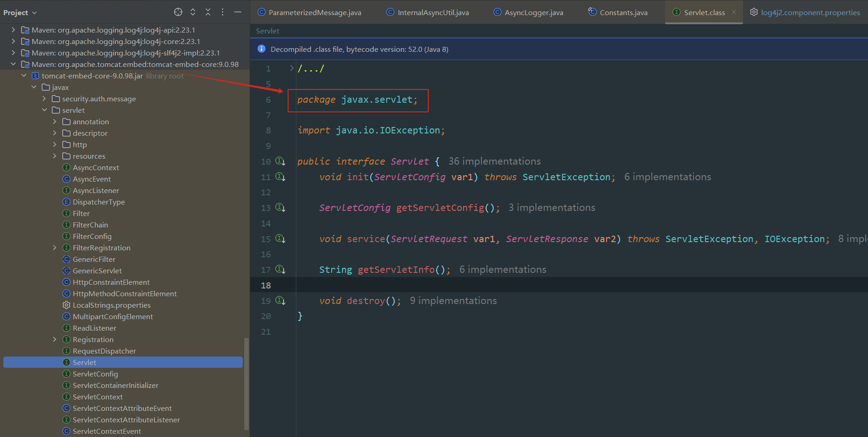Click the gutter icon beside destroy method
The height and width of the screenshot is (437, 868).
point(280,301)
